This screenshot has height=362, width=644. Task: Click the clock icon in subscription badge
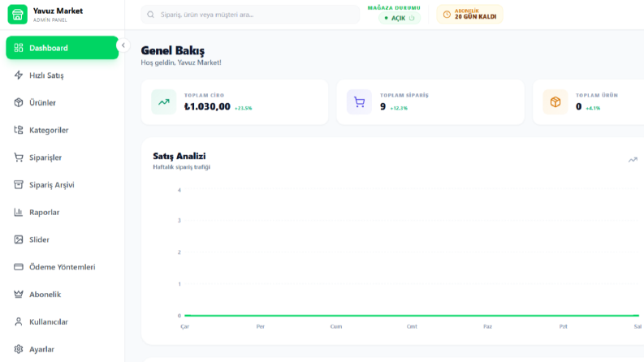[x=447, y=15]
